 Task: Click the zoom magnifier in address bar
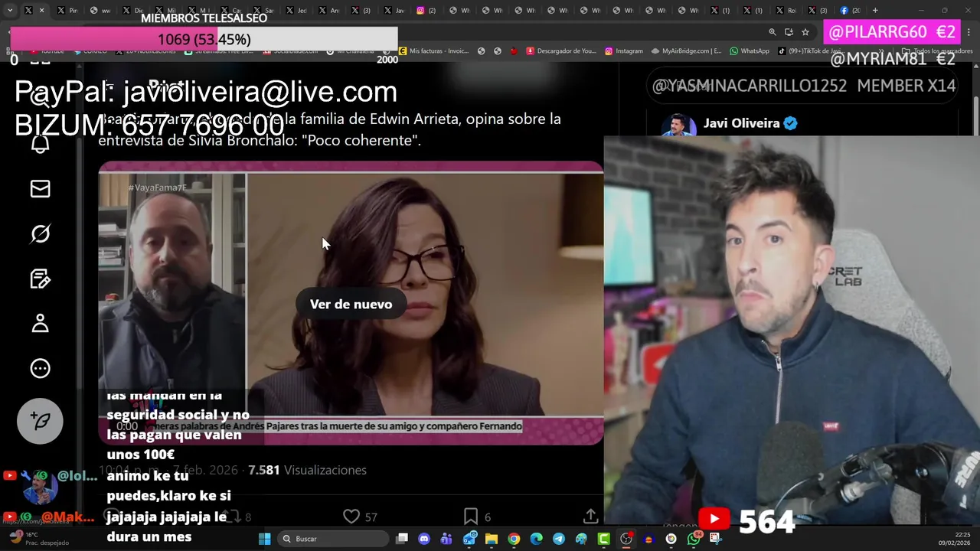[773, 32]
